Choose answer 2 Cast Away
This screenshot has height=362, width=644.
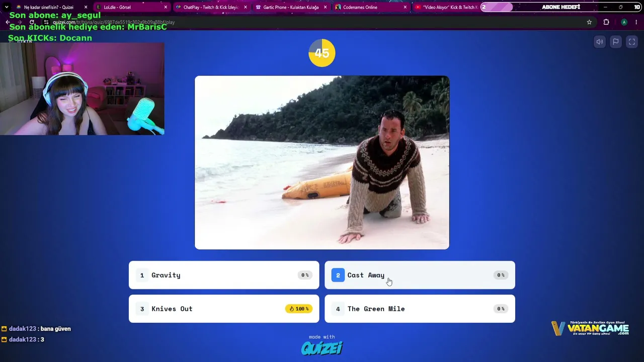(x=420, y=275)
